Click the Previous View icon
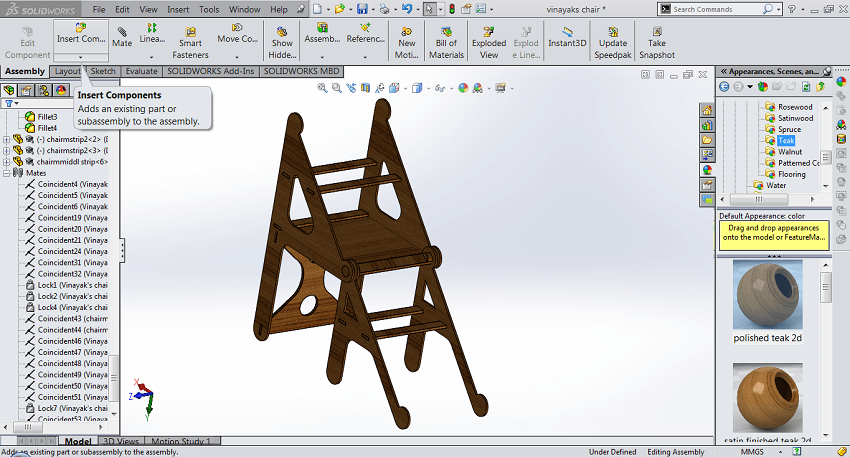 (351, 88)
